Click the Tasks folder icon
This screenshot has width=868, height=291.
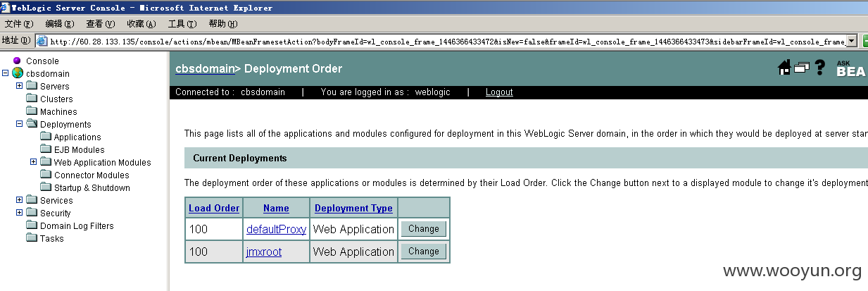point(32,238)
